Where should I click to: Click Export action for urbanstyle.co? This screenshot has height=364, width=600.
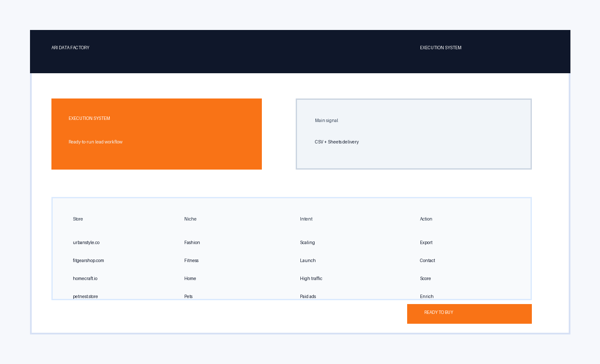pos(426,242)
